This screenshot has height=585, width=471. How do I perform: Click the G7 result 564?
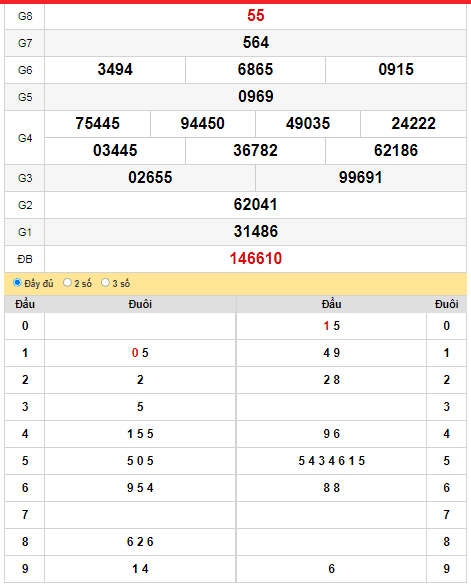click(256, 43)
